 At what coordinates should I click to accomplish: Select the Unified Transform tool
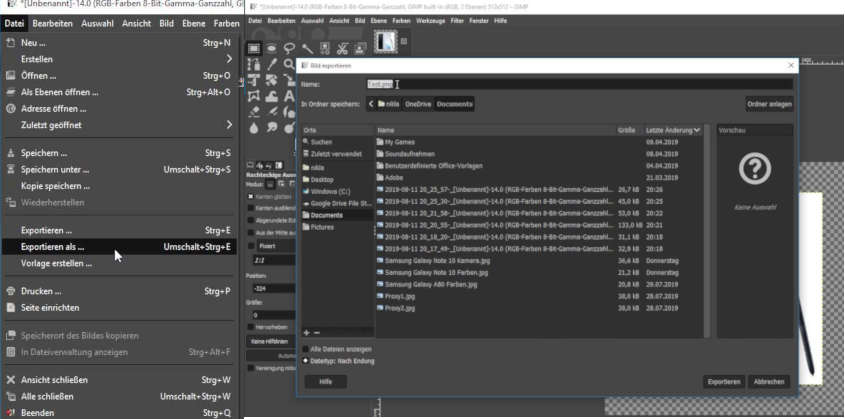254,80
